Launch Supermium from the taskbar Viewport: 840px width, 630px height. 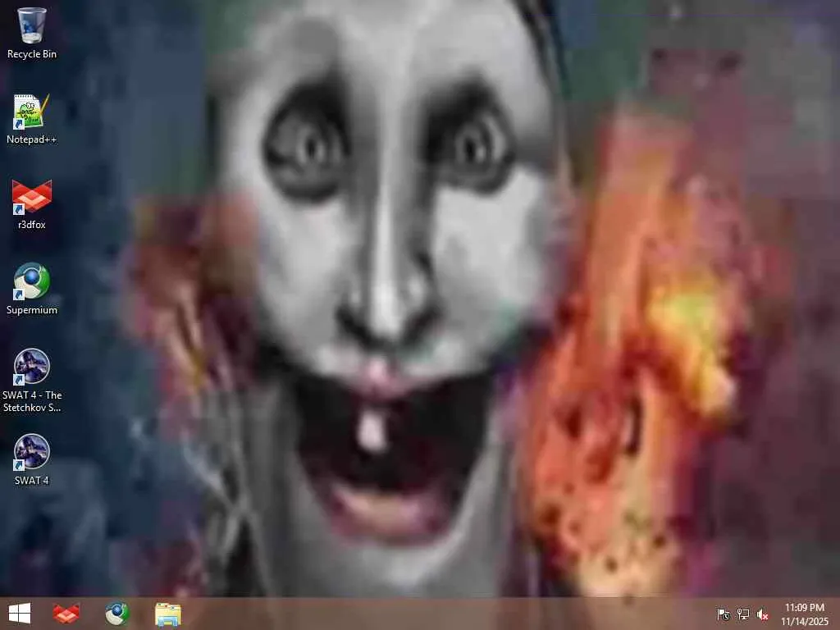116,614
